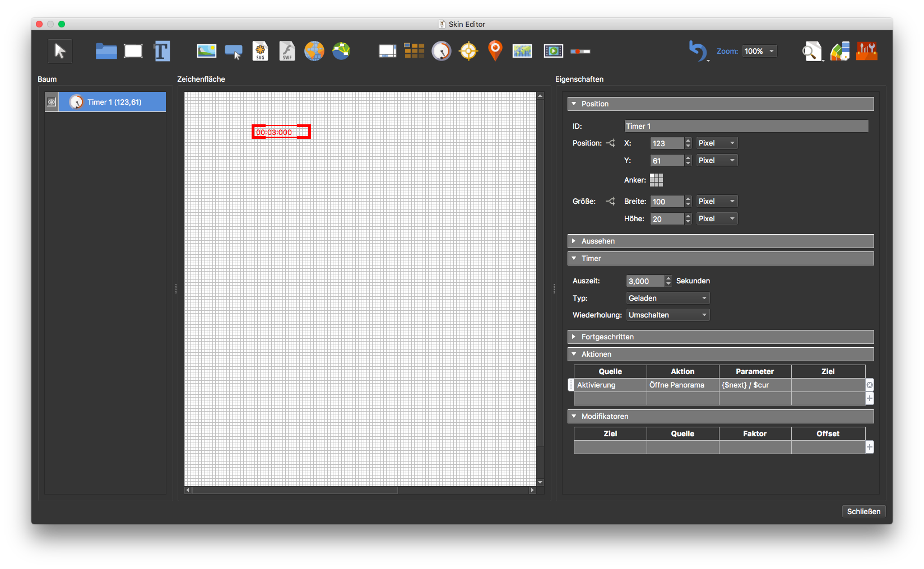Add a cloner grid element

(415, 51)
